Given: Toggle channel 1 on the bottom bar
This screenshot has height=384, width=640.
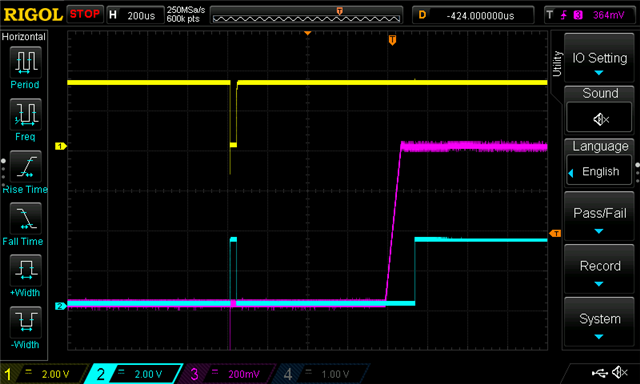Looking at the screenshot, I should (x=45, y=374).
